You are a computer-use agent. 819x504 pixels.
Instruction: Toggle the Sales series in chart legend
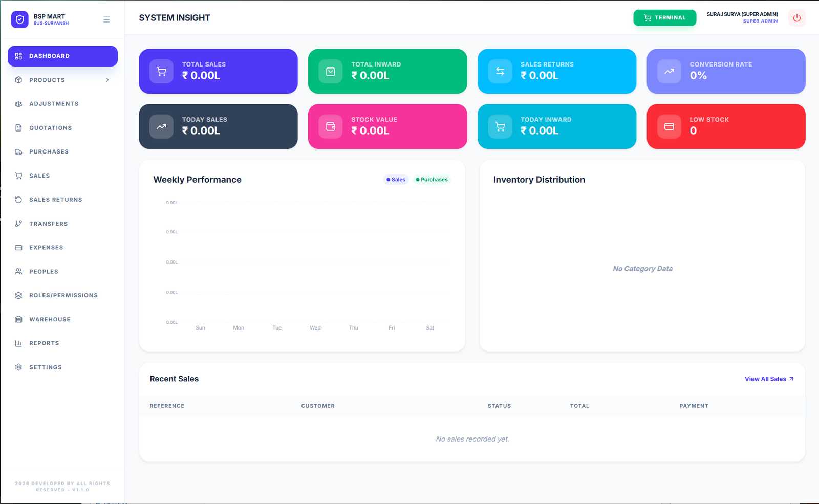396,180
